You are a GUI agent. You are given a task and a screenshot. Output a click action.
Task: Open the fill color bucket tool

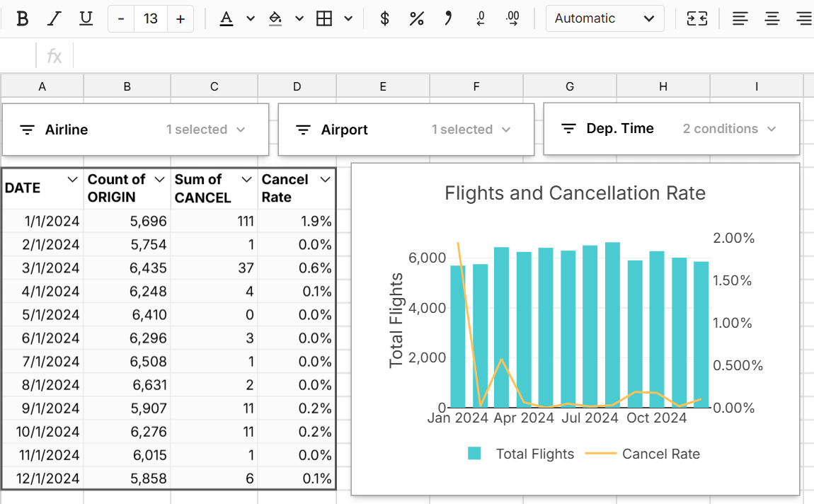click(x=275, y=19)
